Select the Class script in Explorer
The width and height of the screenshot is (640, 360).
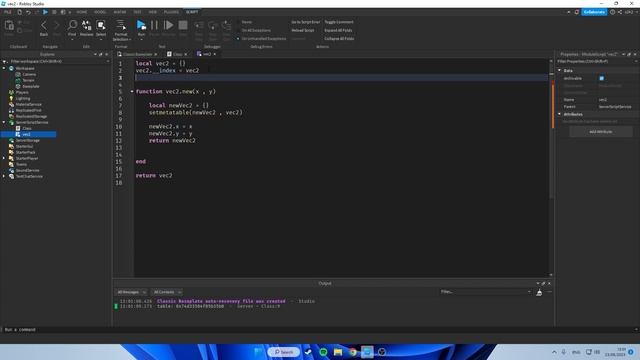pyautogui.click(x=27, y=129)
